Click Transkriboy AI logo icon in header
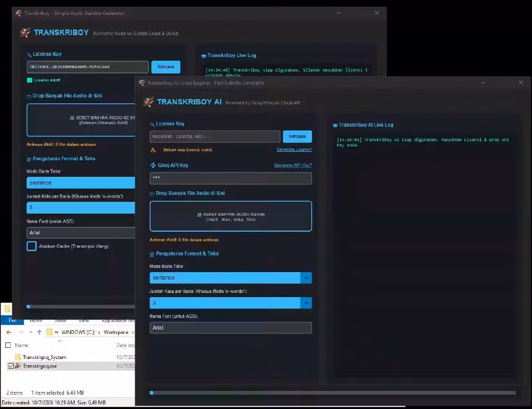This screenshot has height=409, width=532. pyautogui.click(x=148, y=102)
